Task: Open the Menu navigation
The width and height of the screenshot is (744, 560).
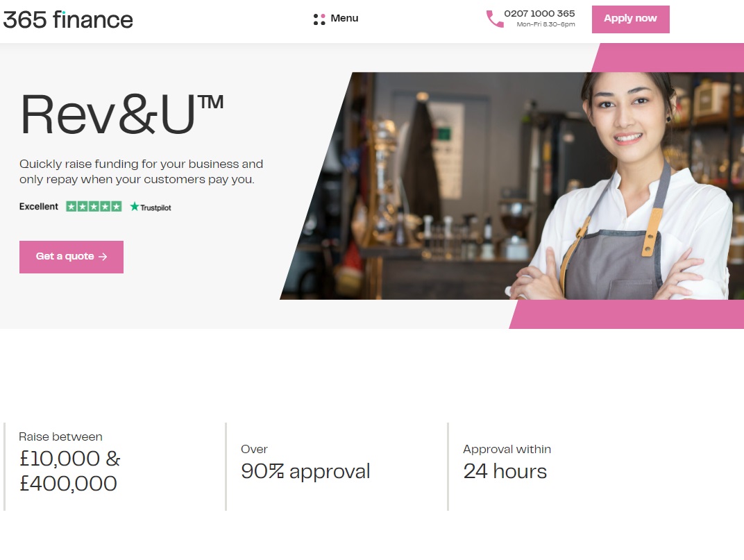Action: point(335,19)
